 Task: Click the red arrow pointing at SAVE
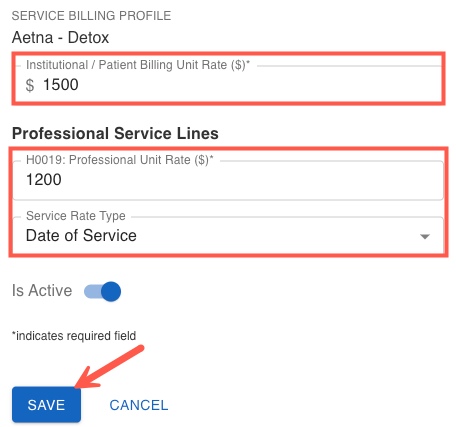tap(110, 368)
